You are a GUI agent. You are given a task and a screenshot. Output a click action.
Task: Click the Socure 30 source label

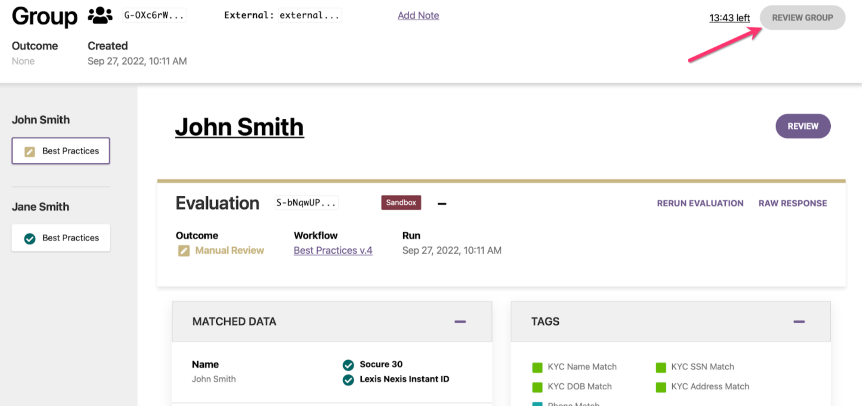point(381,364)
